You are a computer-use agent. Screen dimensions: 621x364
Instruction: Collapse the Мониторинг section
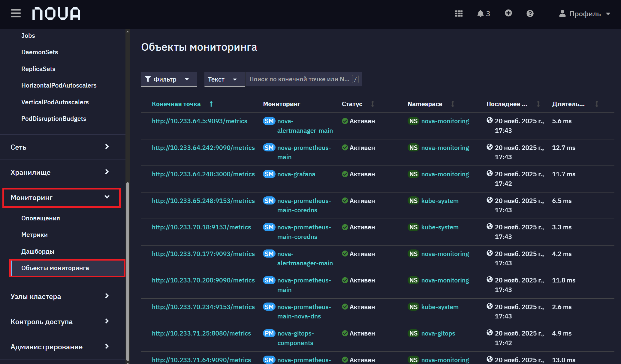tap(62, 198)
